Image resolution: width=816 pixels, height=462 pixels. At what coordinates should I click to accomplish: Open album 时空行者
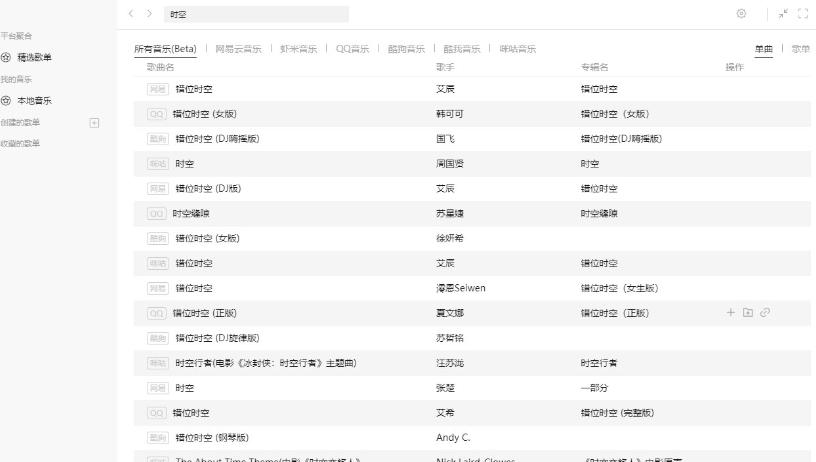pos(599,363)
